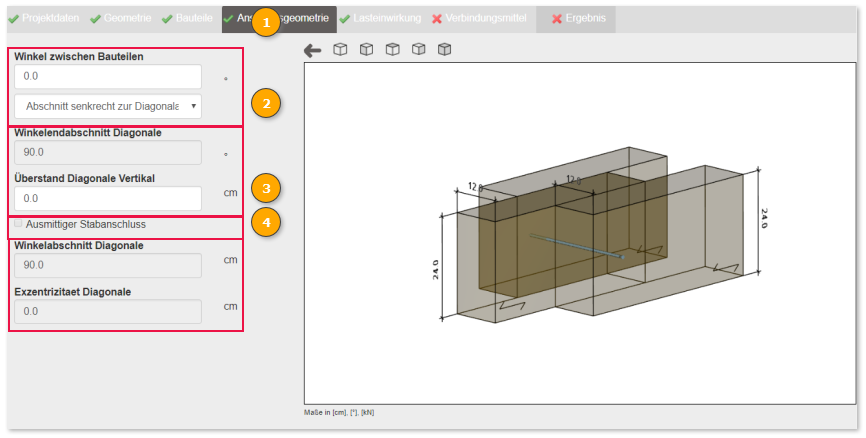
Task: Select the unshaded wireframe cube view icon
Action: (340, 49)
